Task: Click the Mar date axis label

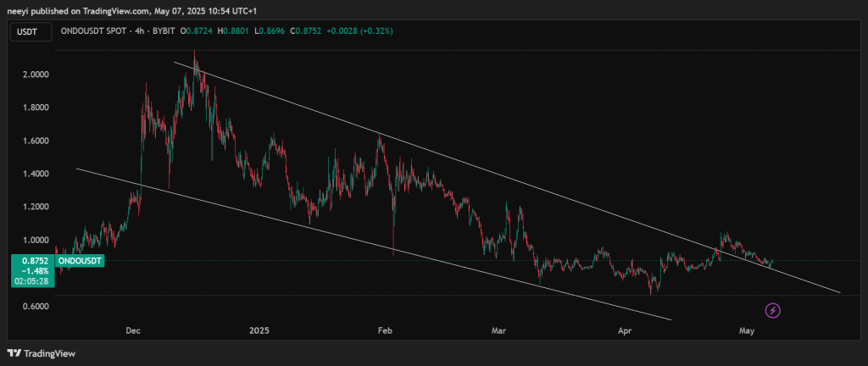Action: [x=498, y=330]
